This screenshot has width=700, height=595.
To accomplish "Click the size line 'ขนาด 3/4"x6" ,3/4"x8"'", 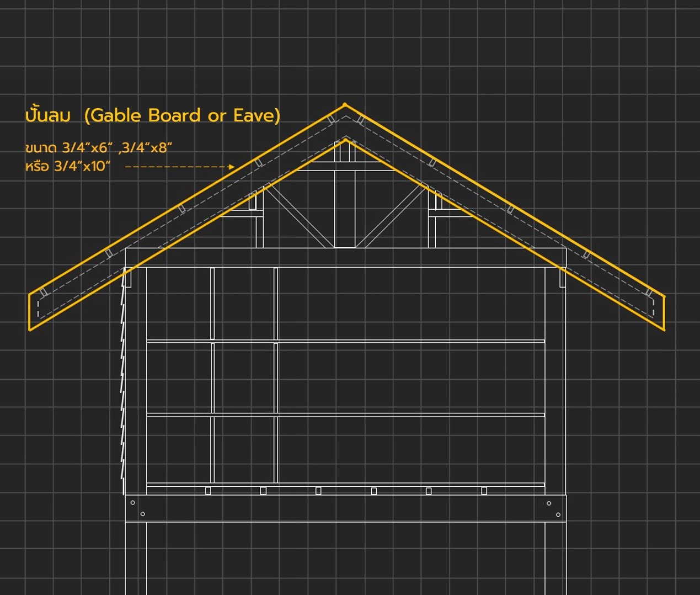I will click(x=99, y=148).
